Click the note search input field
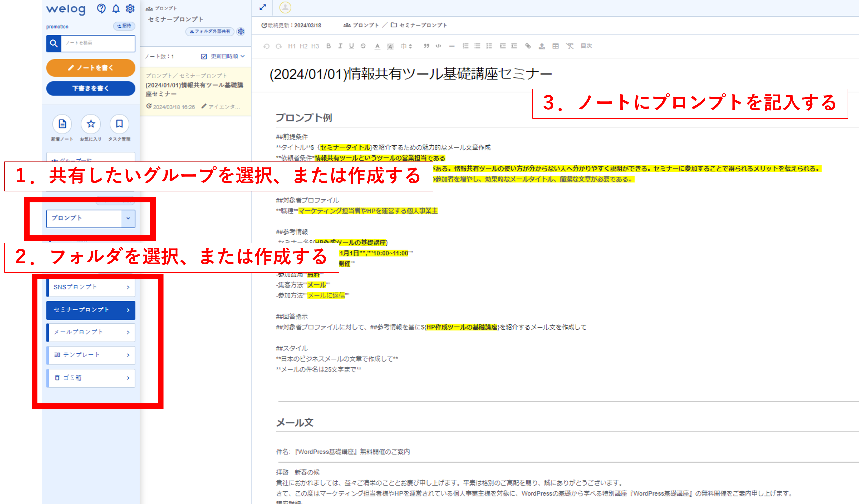This screenshot has height=504, width=859. point(97,43)
